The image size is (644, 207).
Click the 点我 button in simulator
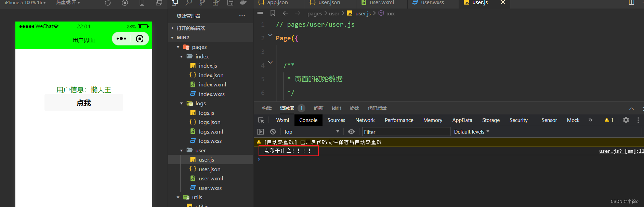(84, 103)
